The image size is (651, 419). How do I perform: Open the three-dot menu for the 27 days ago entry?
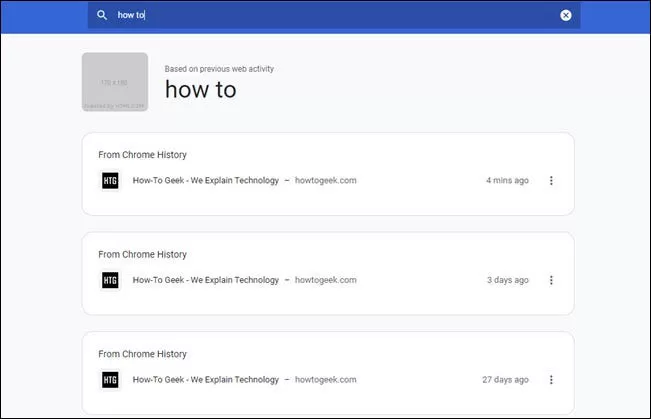(551, 380)
